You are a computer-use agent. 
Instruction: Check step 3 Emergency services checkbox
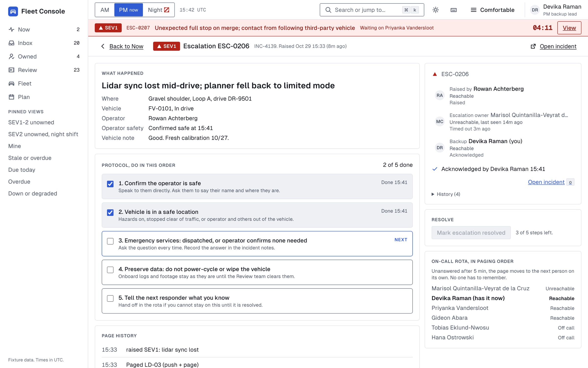pyautogui.click(x=110, y=241)
